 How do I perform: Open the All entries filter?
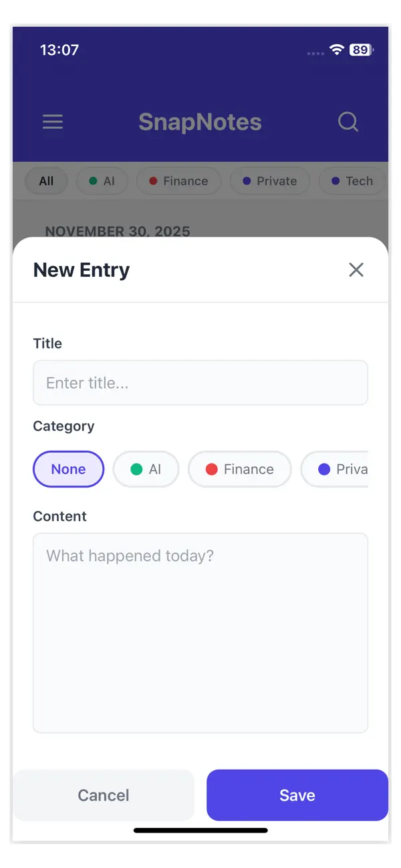point(46,181)
